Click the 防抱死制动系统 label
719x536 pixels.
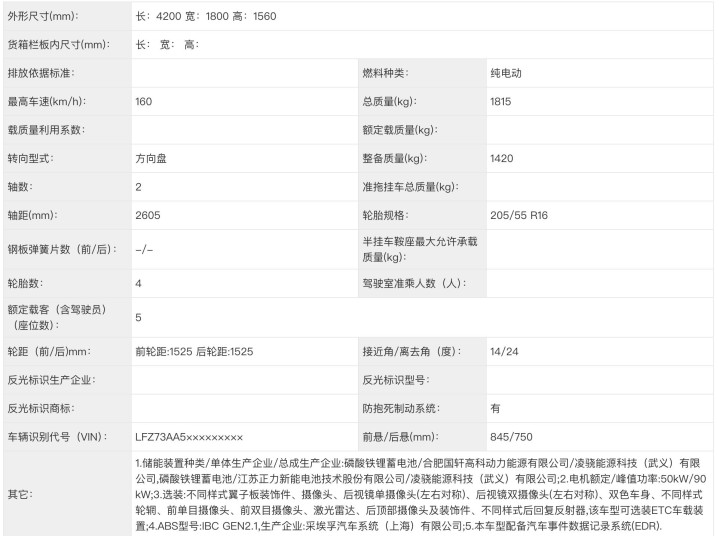click(x=401, y=409)
